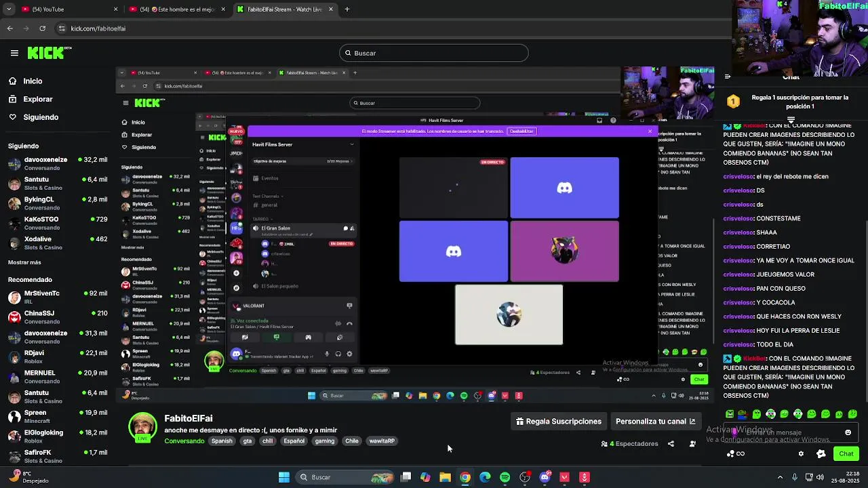This screenshot has height=488, width=868.
Task: Open the Conversando category link
Action: 184,441
